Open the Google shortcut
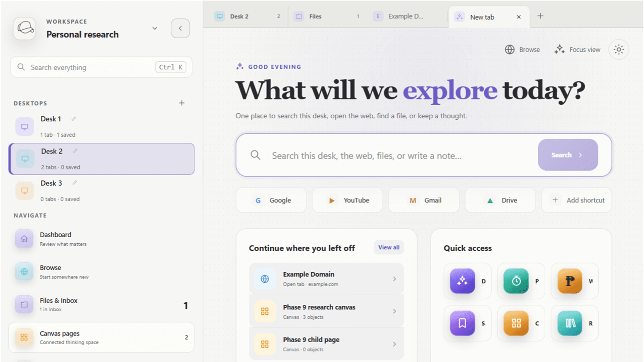 pyautogui.click(x=271, y=200)
